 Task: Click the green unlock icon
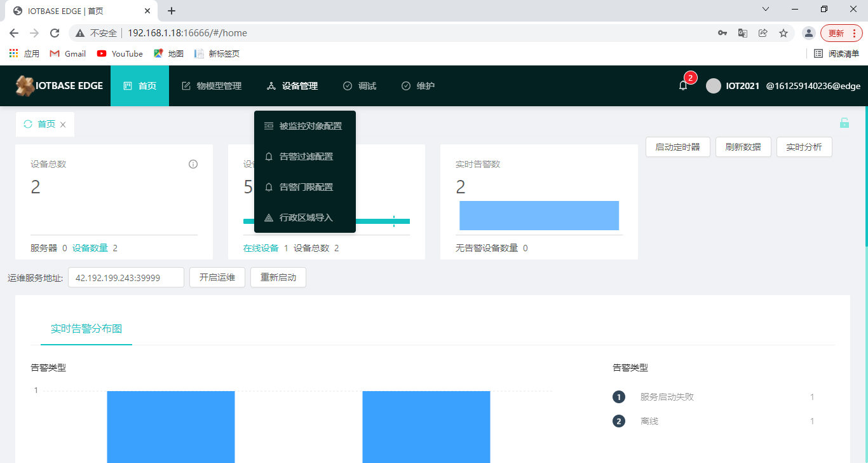click(x=844, y=123)
